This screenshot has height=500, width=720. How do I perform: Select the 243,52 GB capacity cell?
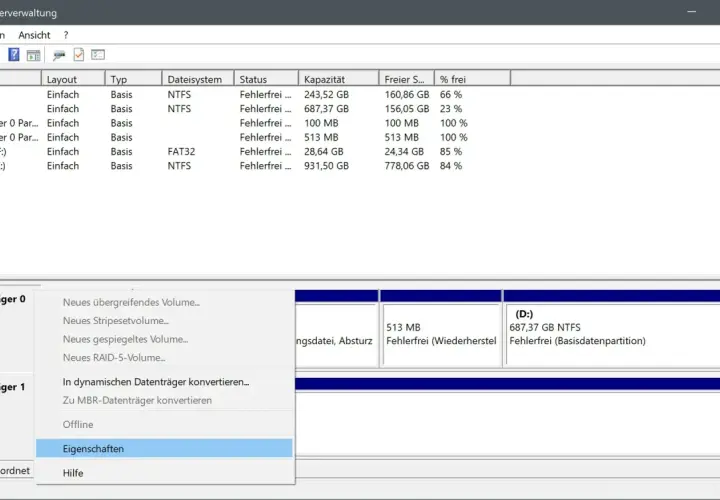(x=326, y=95)
